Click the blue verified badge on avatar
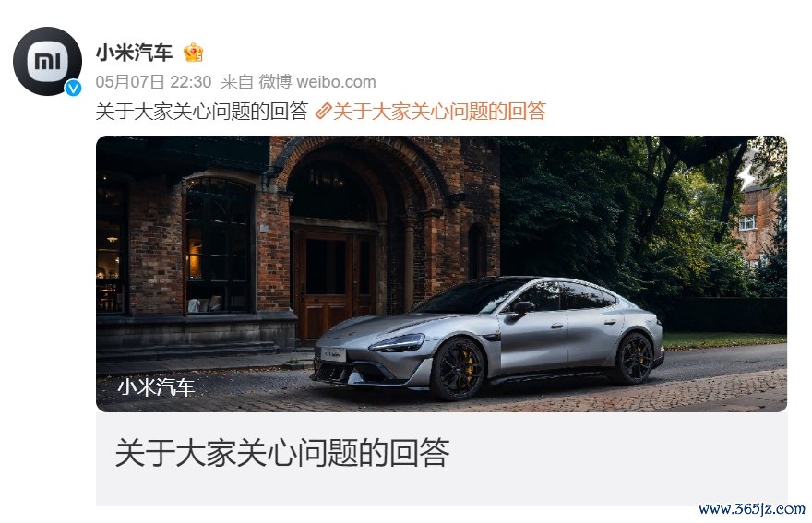This screenshot has height=523, width=812. click(x=73, y=88)
